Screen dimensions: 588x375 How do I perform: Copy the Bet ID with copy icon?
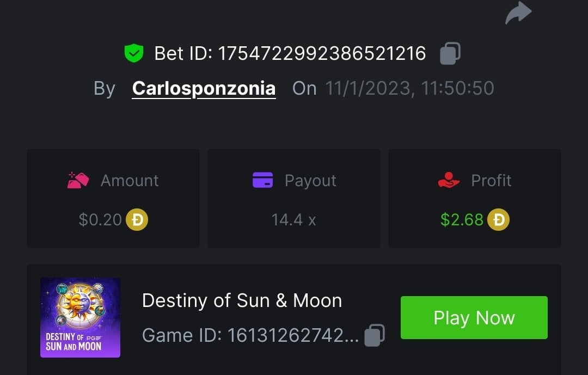pos(450,53)
